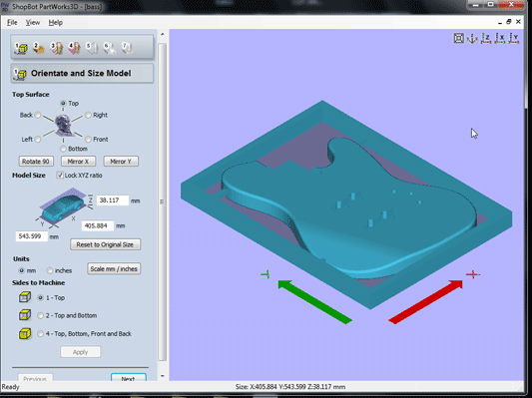Open step 5 cut out toolpath icon
The height and width of the screenshot is (398, 532).
pyautogui.click(x=92, y=48)
